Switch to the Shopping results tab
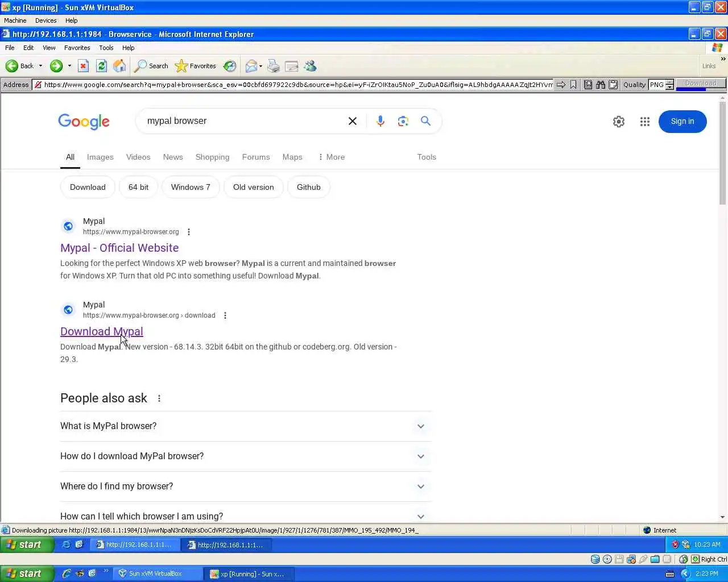 212,157
